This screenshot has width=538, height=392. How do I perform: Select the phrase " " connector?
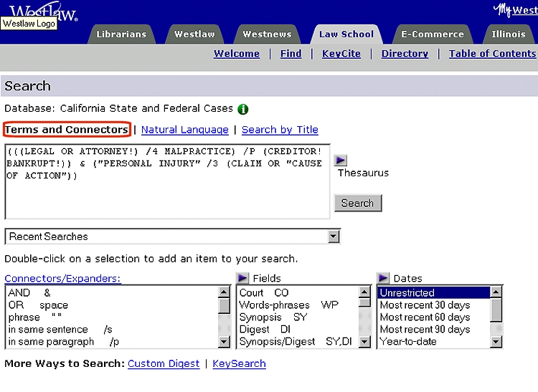112,317
